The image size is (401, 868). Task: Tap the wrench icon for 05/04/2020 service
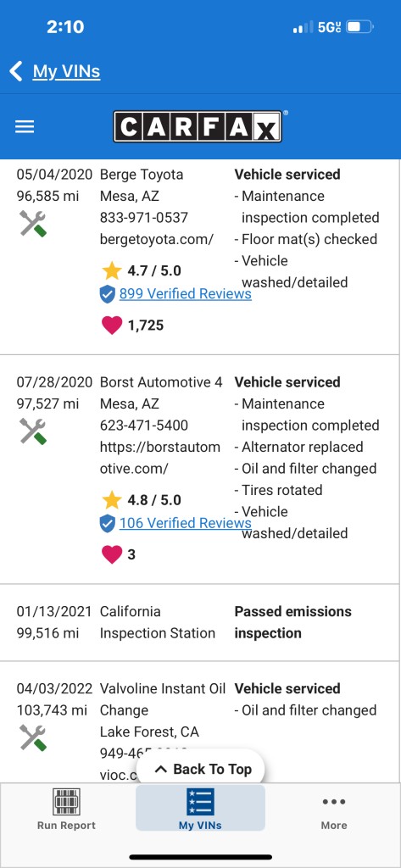pyautogui.click(x=33, y=224)
